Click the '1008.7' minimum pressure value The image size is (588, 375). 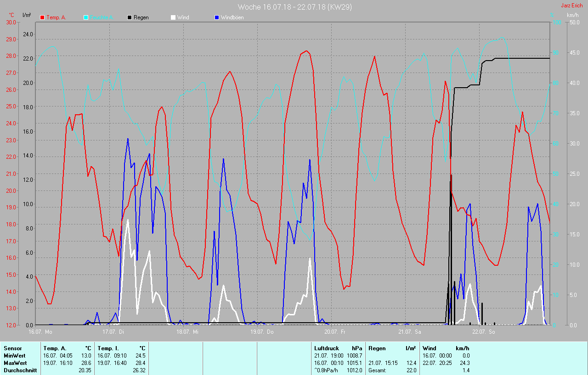click(x=354, y=356)
